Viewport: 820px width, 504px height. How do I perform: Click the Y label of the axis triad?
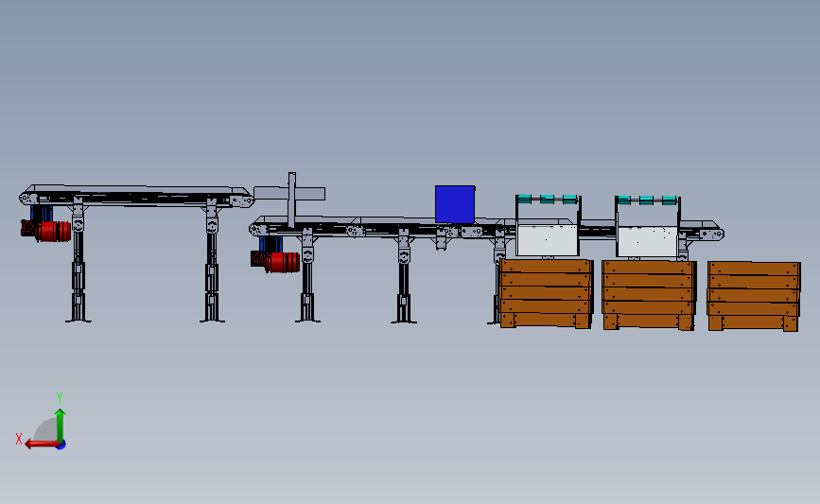pos(60,398)
